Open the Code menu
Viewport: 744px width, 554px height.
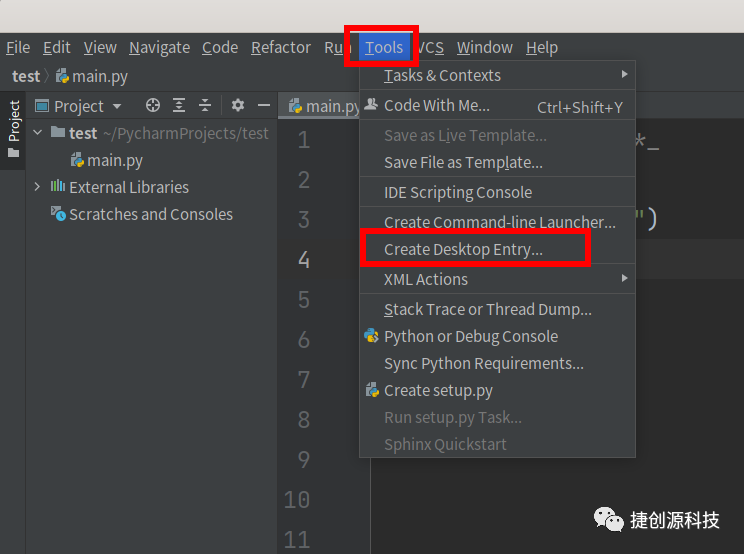(x=220, y=47)
